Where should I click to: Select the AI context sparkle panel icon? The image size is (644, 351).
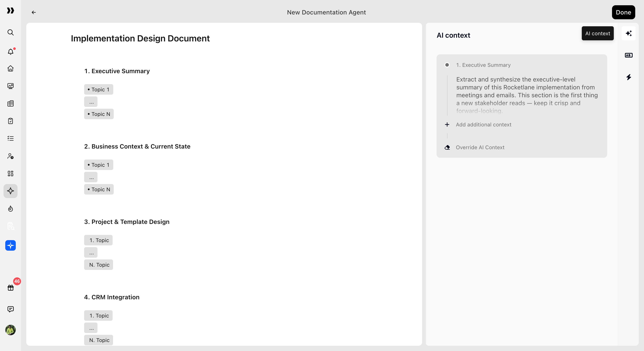pos(628,33)
